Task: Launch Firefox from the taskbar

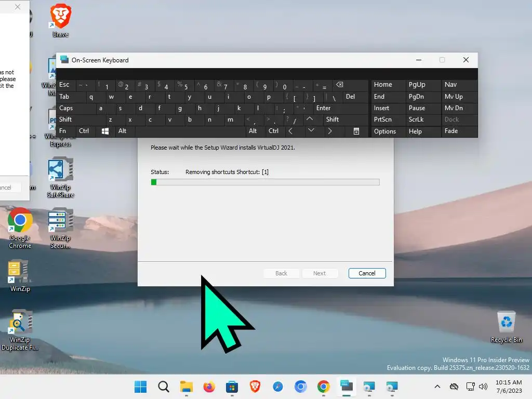Action: (209, 387)
